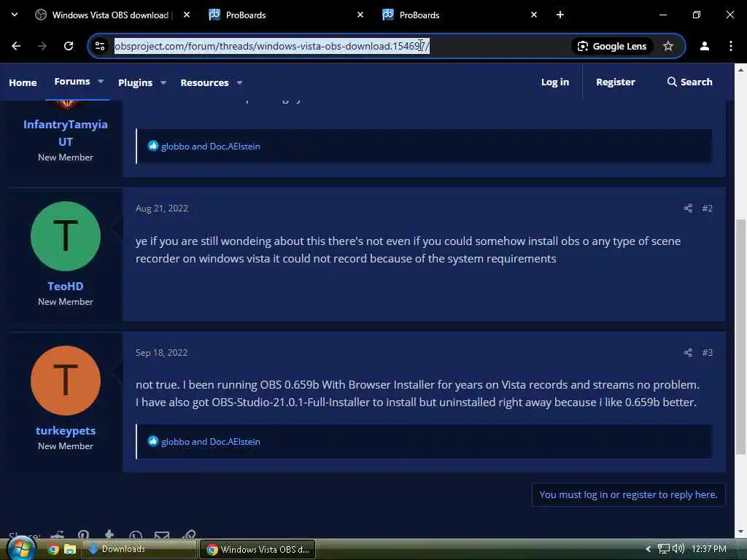Open the network tray icon
This screenshot has width=747, height=560.
coord(664,549)
